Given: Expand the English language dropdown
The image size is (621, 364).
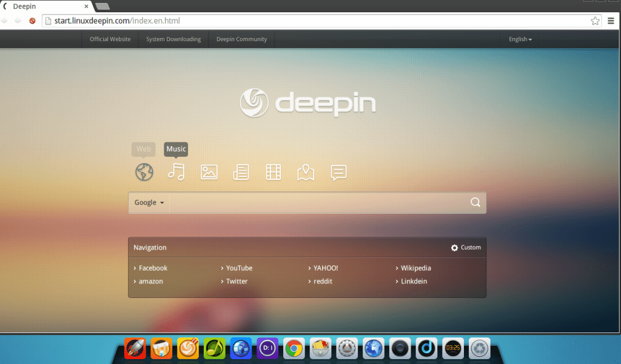Looking at the screenshot, I should pos(520,39).
